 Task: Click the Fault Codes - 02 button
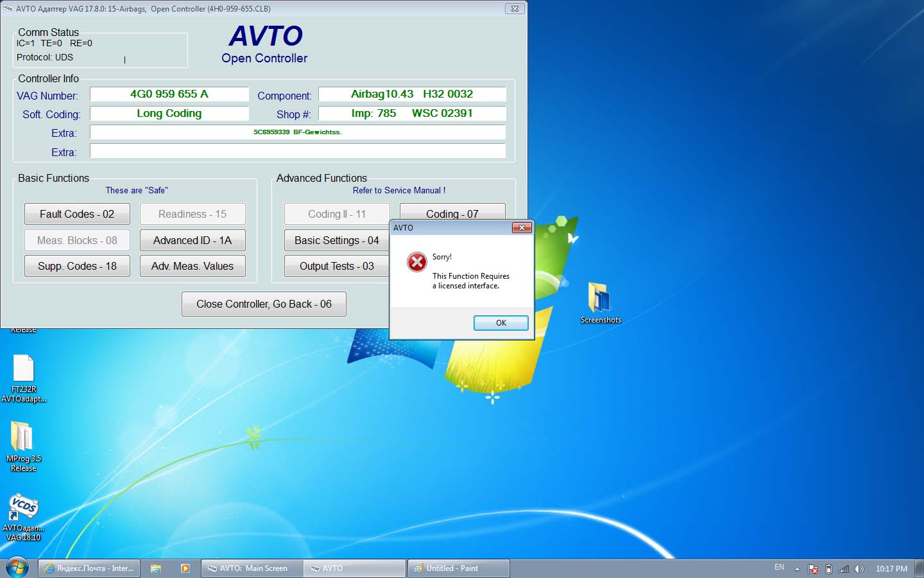tap(77, 214)
